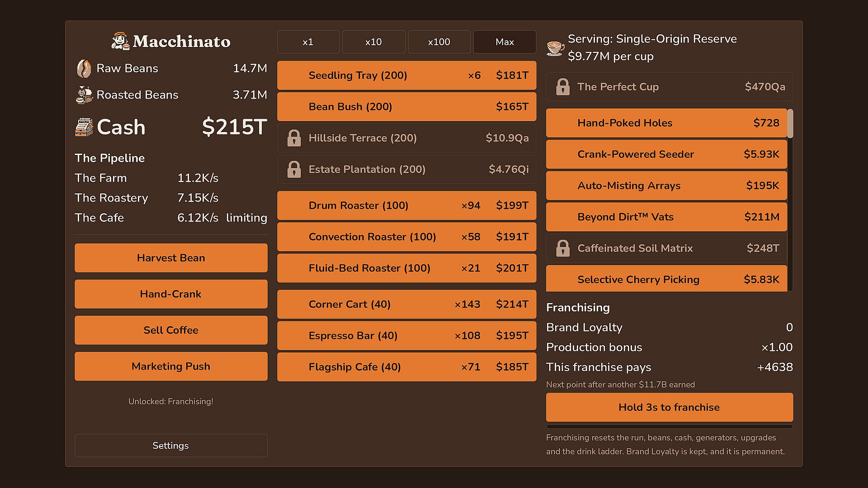Click the Roasted Beans roaster icon

point(84,95)
